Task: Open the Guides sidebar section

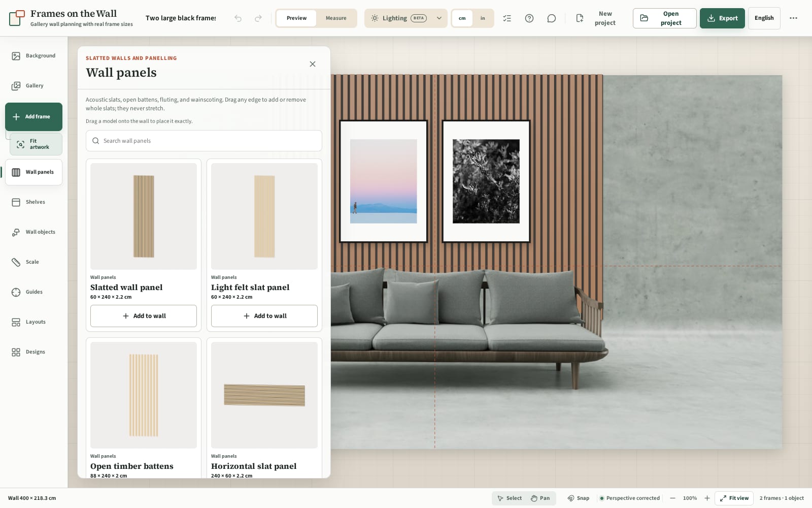Action: point(34,292)
